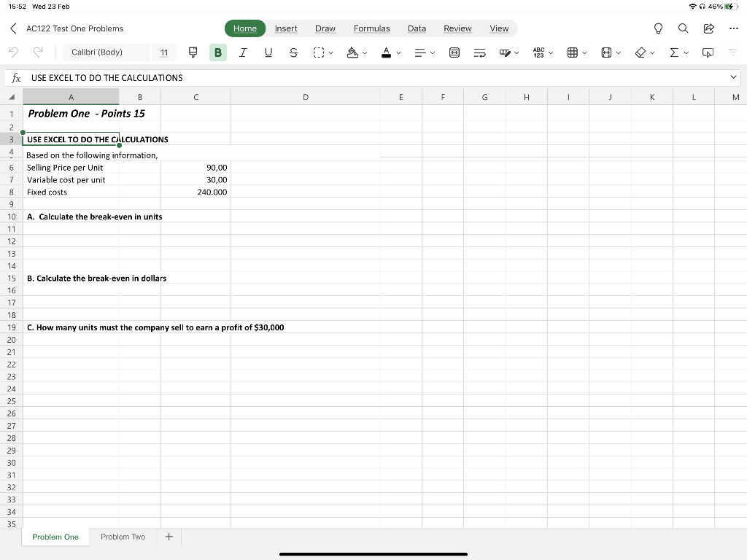Select the Problem One - Points 15 cell
The height and width of the screenshot is (560, 747).
pos(71,113)
